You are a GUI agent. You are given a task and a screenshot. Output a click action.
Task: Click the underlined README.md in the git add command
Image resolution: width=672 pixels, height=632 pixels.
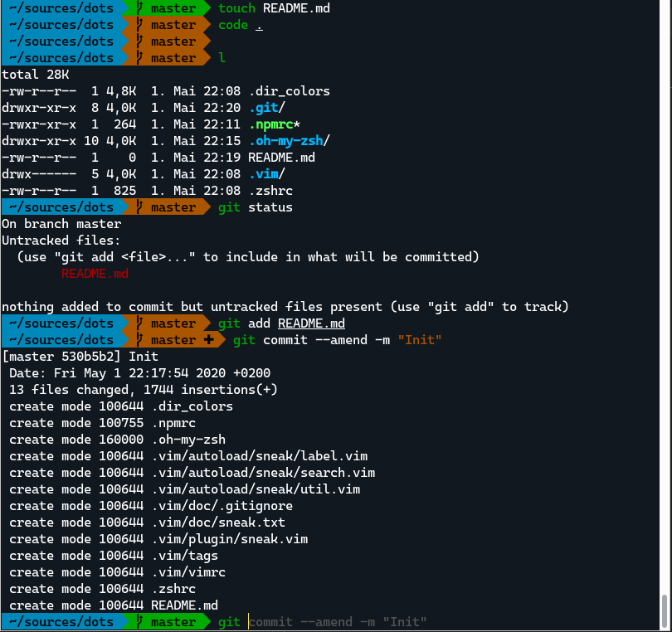coord(310,323)
